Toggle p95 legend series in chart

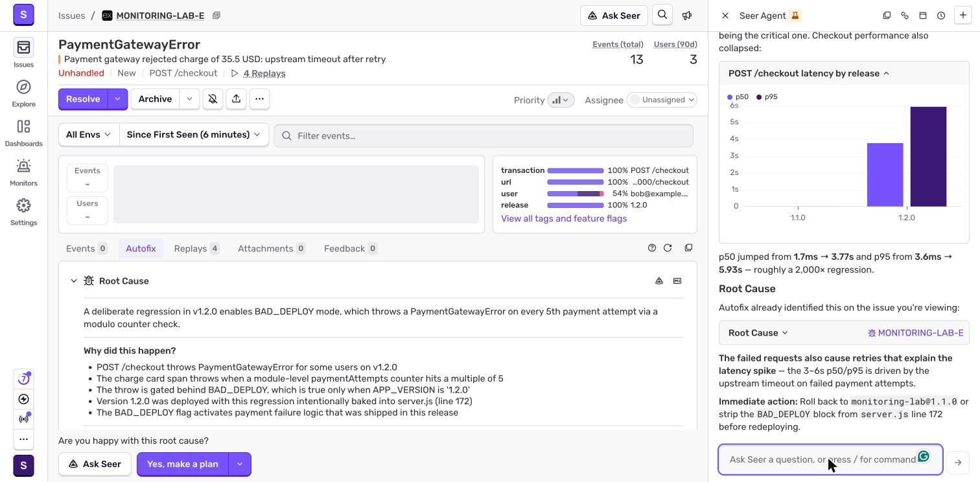(767, 97)
